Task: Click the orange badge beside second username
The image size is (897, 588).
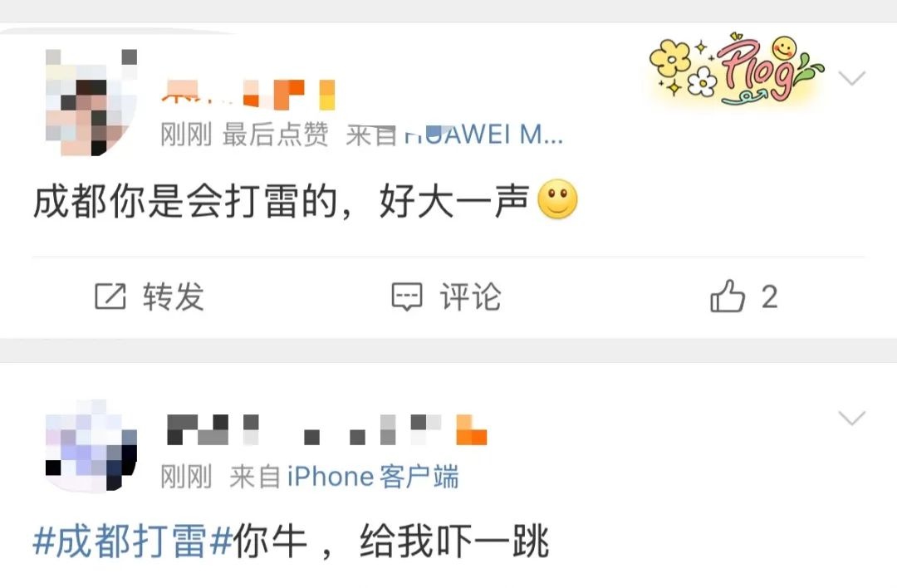Action: (x=472, y=430)
